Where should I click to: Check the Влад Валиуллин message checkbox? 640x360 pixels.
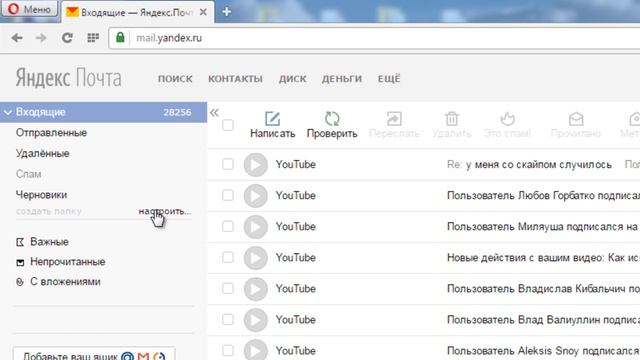click(x=228, y=319)
